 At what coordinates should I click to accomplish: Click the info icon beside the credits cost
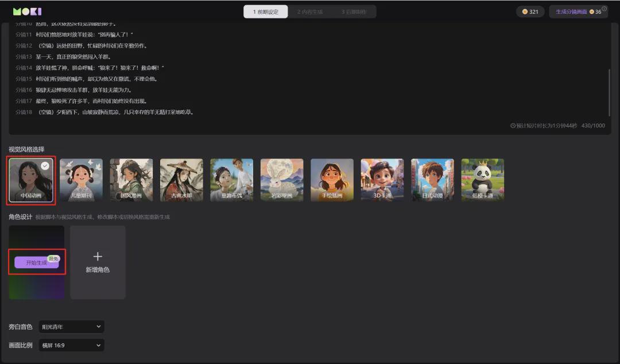click(605, 7)
